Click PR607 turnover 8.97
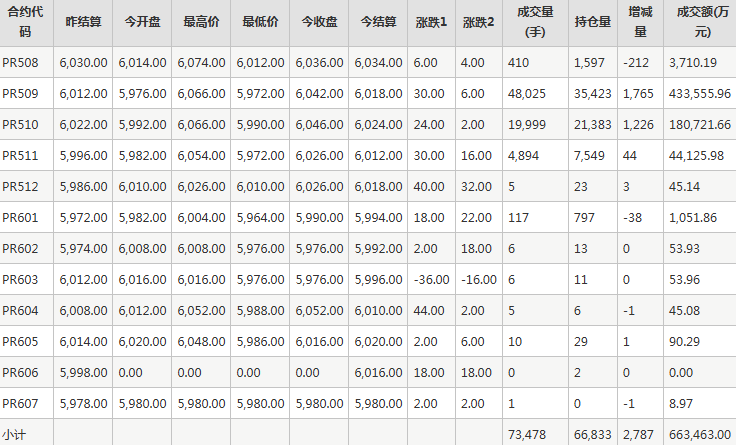This screenshot has width=736, height=445. click(681, 403)
